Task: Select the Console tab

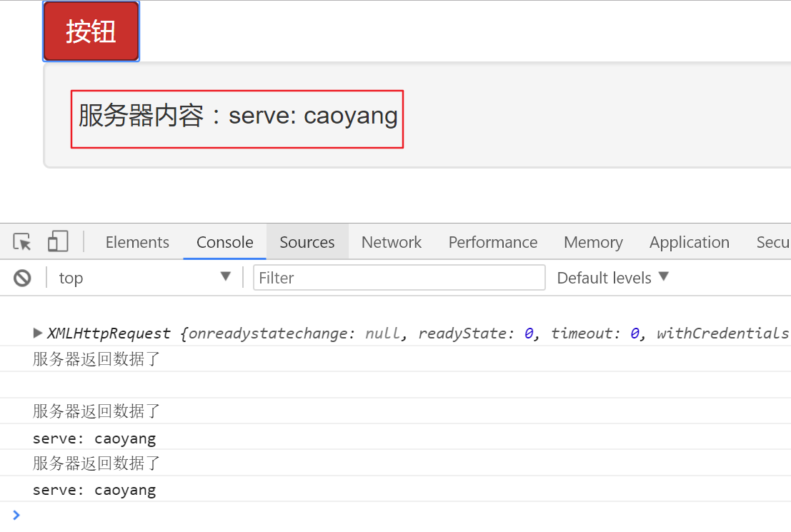Action: [x=225, y=242]
